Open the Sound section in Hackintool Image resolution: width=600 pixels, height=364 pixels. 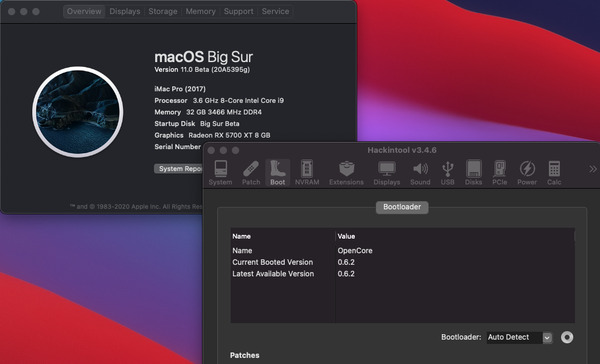[420, 173]
